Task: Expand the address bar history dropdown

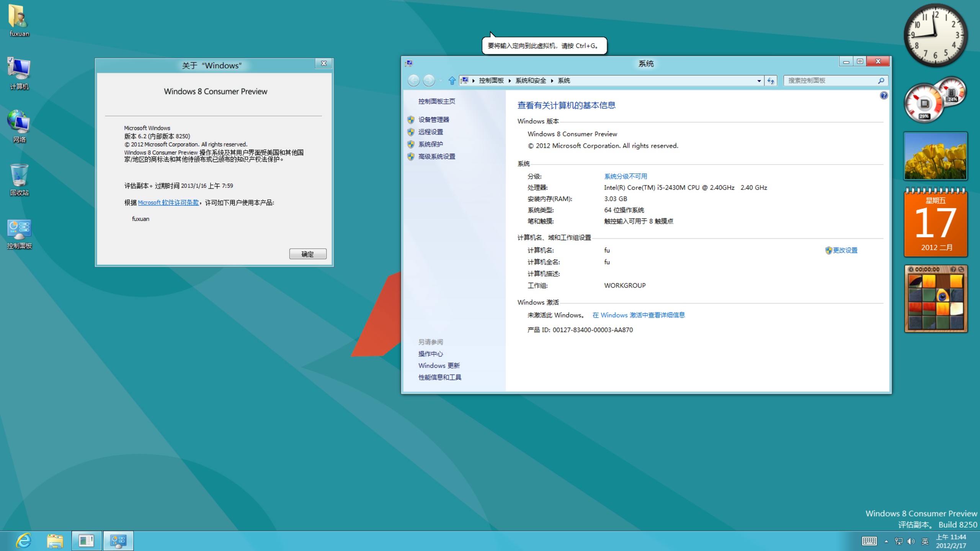Action: (759, 81)
